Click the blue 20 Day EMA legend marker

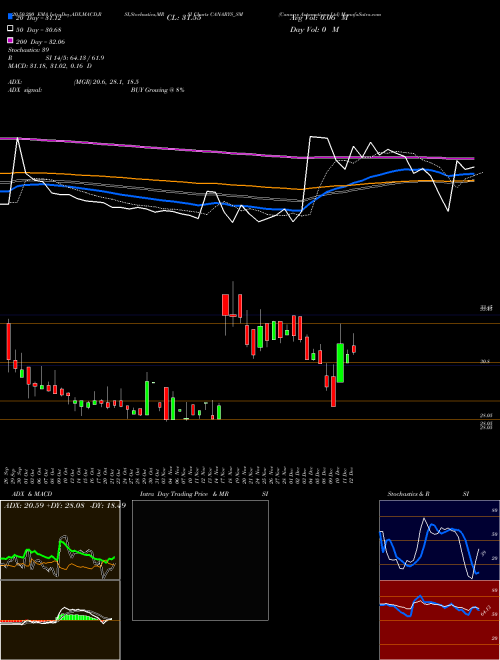pyautogui.click(x=10, y=17)
